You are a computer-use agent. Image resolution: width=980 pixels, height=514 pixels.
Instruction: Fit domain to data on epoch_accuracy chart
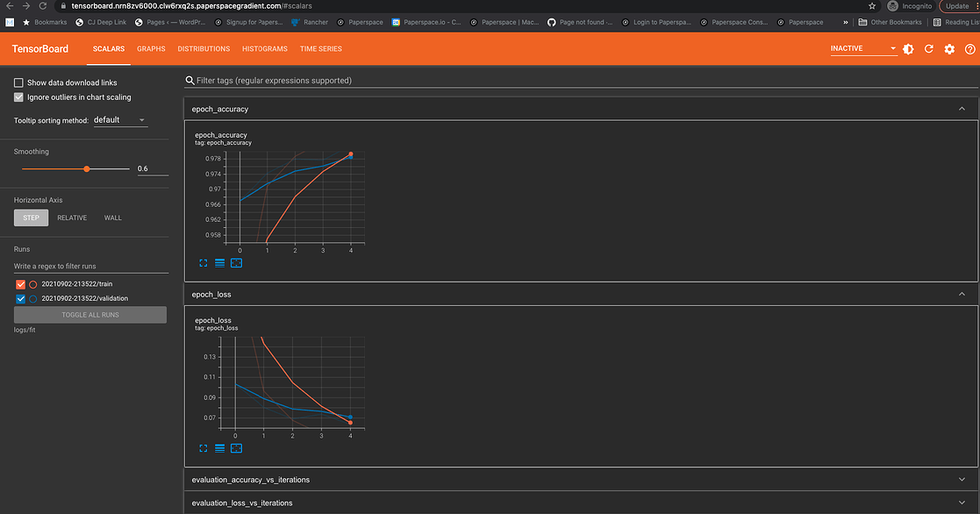236,263
